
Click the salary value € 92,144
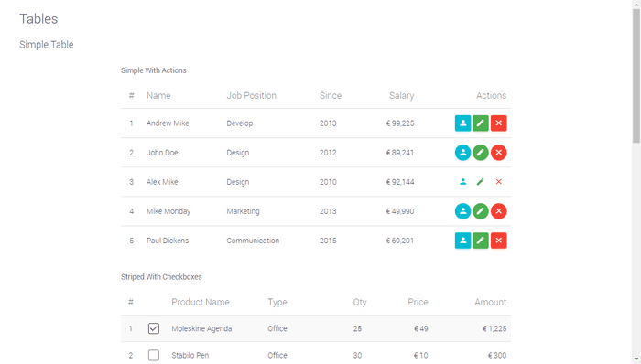pyautogui.click(x=400, y=182)
